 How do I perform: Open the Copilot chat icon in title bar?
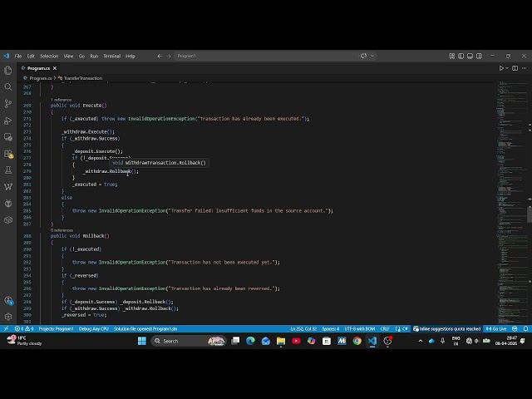click(x=364, y=56)
